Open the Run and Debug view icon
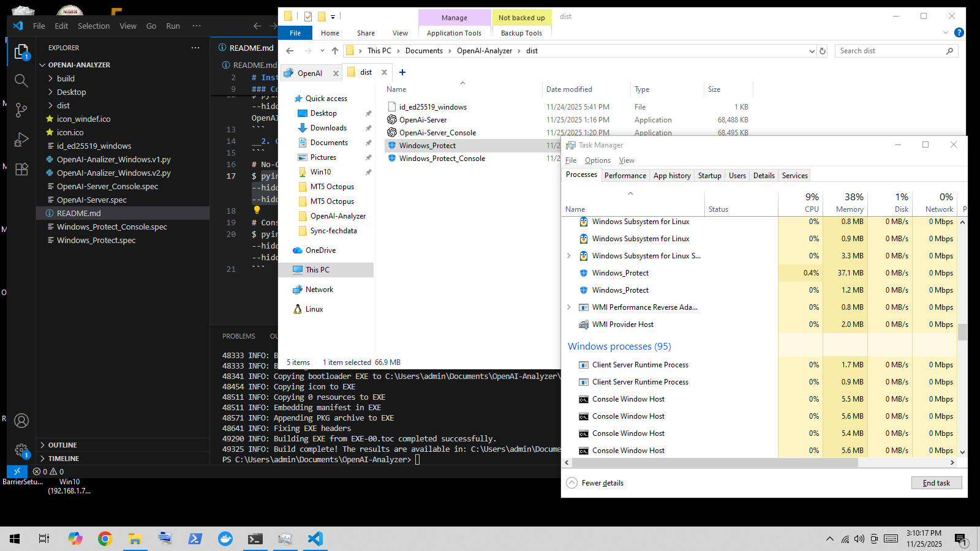 (21, 140)
